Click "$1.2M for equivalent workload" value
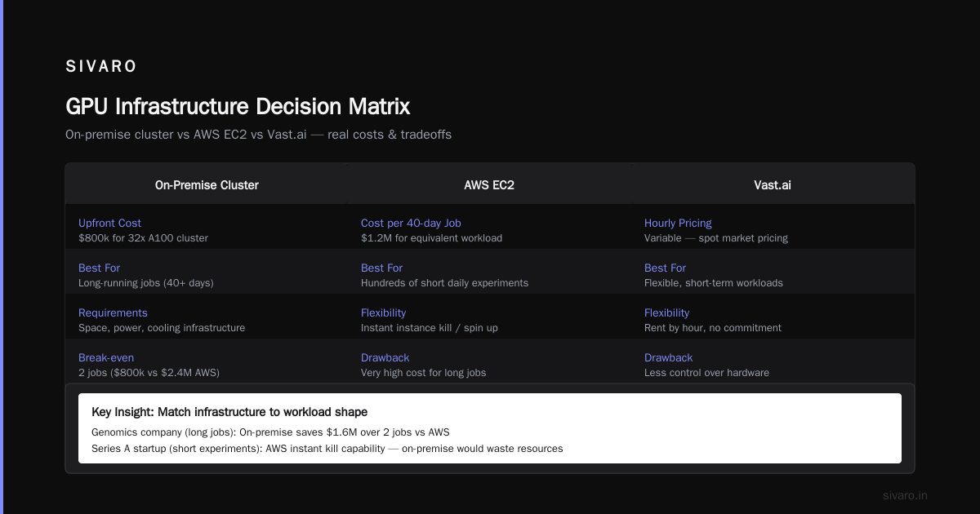Screen dimensions: 980x514 pyautogui.click(x=431, y=238)
